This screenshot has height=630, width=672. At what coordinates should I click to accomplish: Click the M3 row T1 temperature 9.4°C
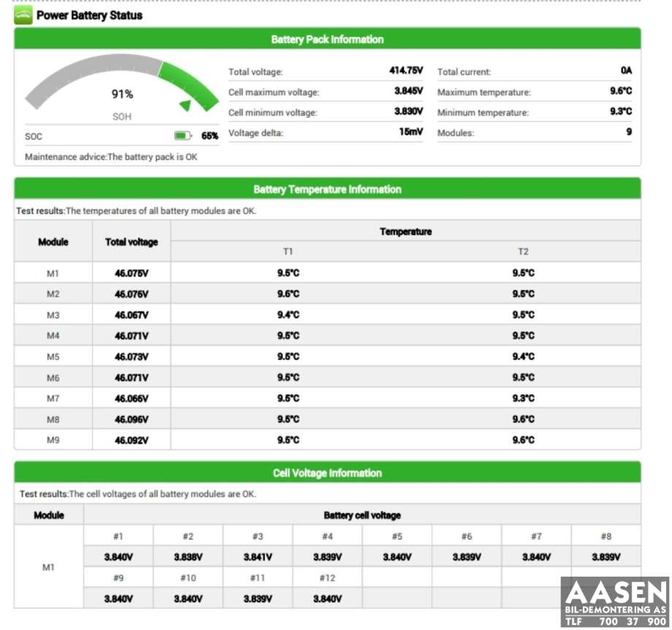[288, 315]
